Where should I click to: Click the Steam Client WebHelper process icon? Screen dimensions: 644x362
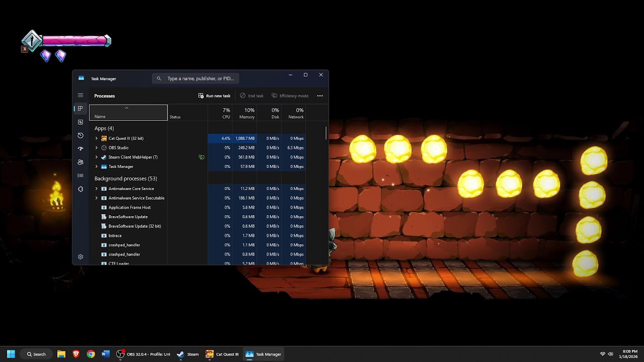tap(104, 157)
